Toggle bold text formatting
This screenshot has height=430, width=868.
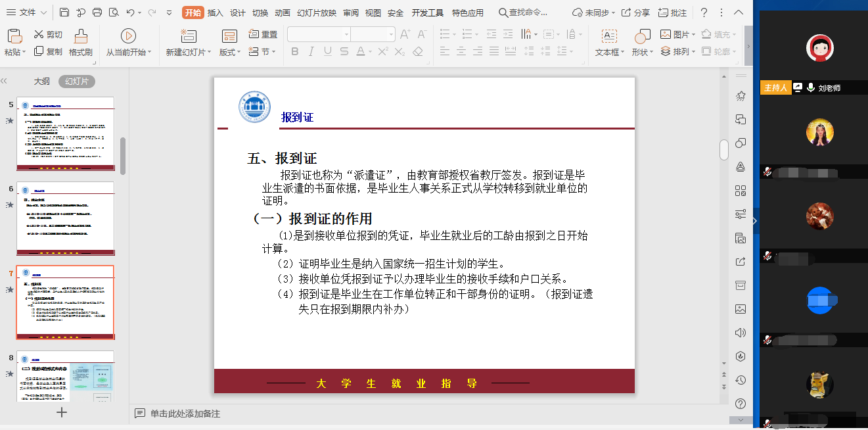[x=295, y=51]
